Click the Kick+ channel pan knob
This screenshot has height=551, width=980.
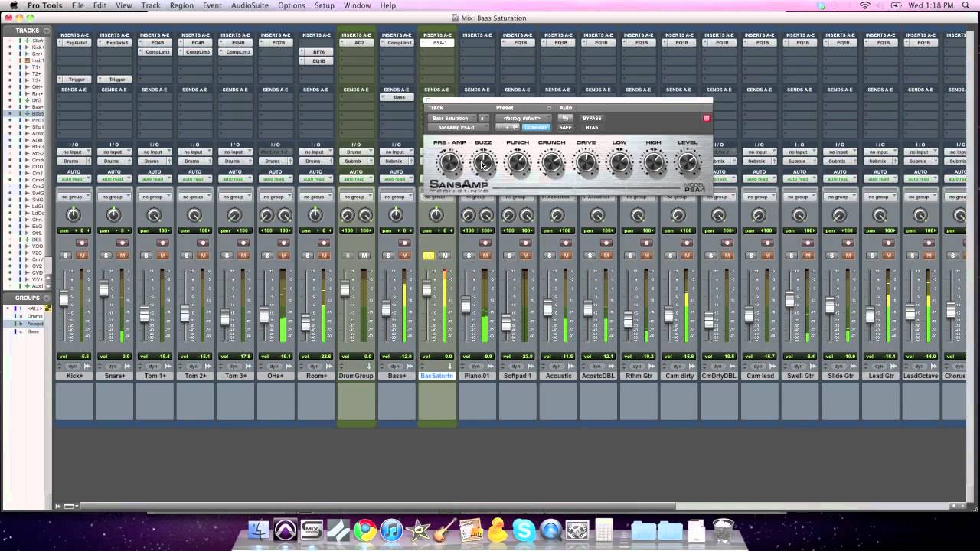[x=73, y=216]
